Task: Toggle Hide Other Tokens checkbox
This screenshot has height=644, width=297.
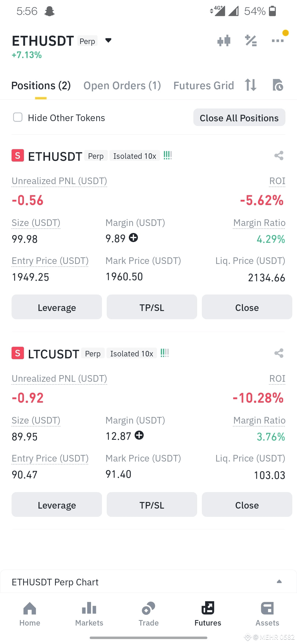Action: tap(18, 117)
